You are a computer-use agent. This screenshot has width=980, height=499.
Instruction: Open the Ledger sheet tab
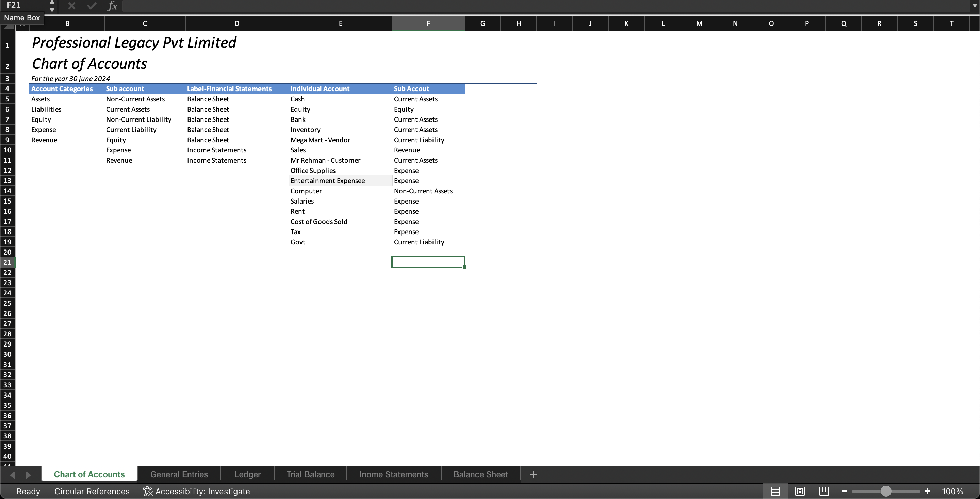[247, 474]
